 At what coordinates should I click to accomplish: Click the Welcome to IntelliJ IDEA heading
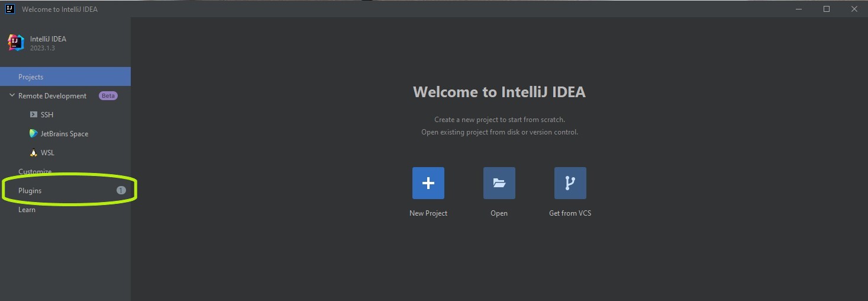pyautogui.click(x=499, y=92)
